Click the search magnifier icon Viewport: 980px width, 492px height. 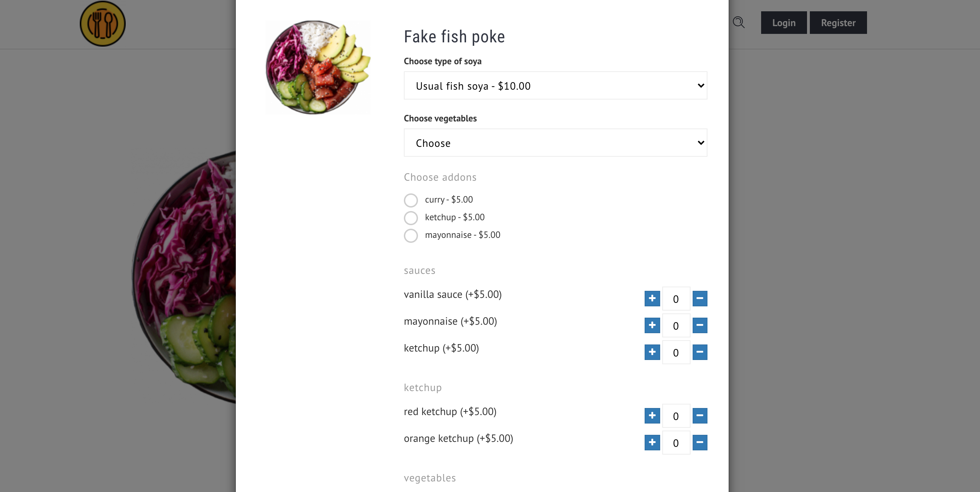739,23
